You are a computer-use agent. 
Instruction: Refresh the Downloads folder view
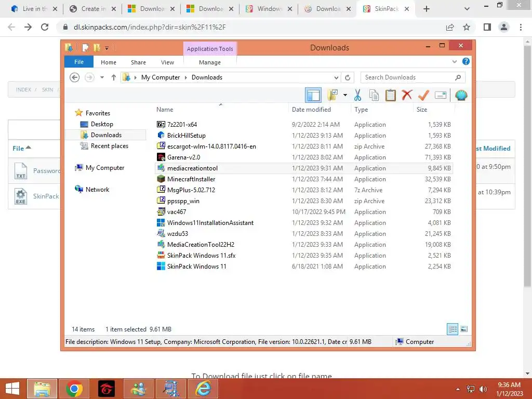coord(348,77)
